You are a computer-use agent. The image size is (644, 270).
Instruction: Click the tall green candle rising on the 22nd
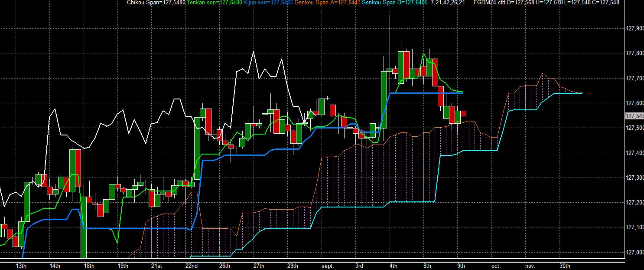click(197, 148)
